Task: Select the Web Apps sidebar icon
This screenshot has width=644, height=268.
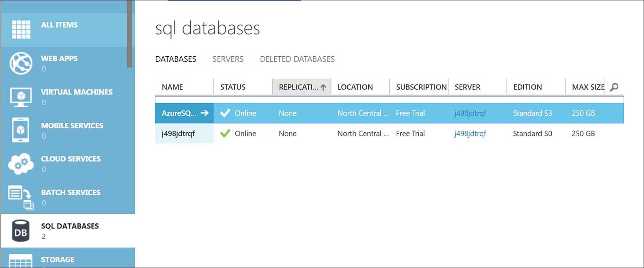Action: (20, 64)
